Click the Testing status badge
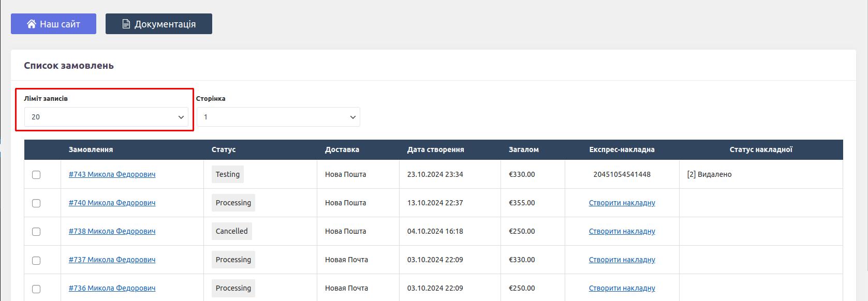Screen dimensions: 868x301 click(228, 174)
